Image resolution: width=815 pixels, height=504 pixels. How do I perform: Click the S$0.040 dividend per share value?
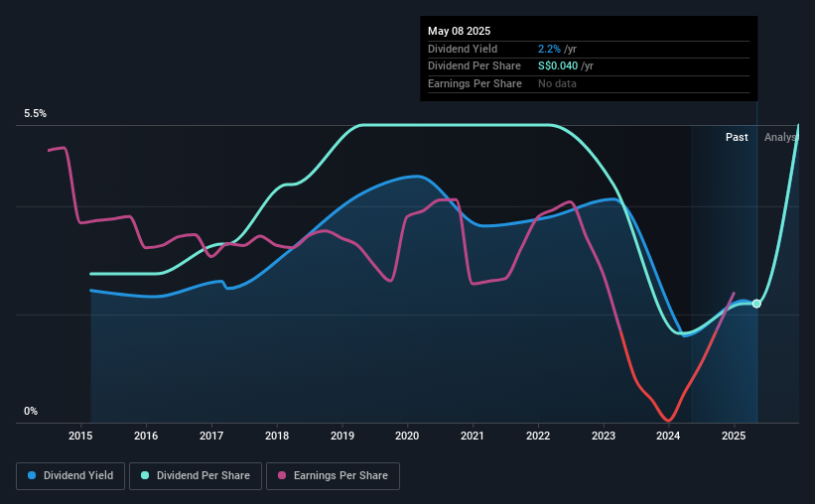point(558,66)
